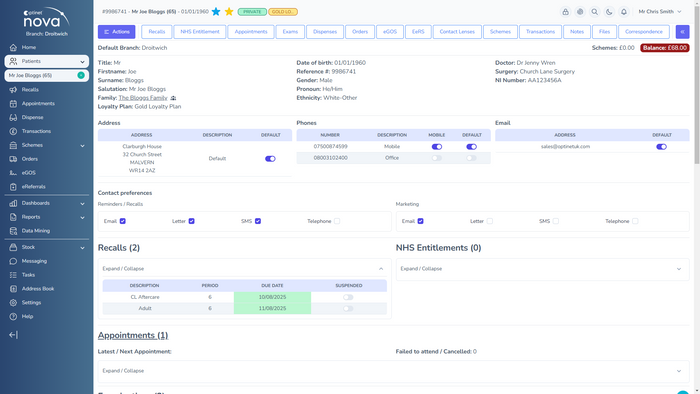Expand the Reports sidebar menu
This screenshot has width=700, height=394.
pyautogui.click(x=82, y=217)
